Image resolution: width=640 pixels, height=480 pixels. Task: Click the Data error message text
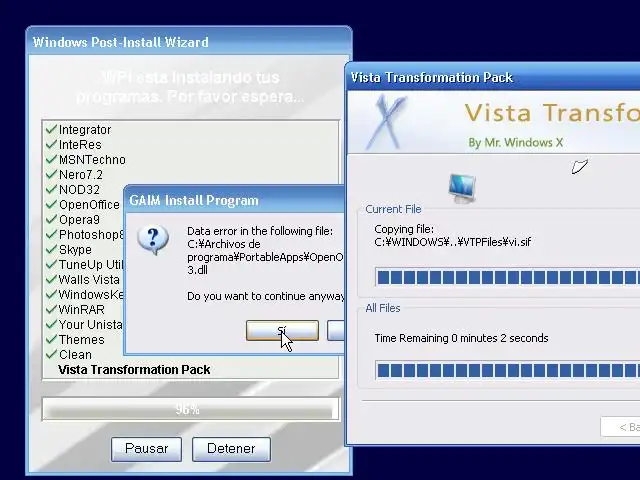(265, 250)
